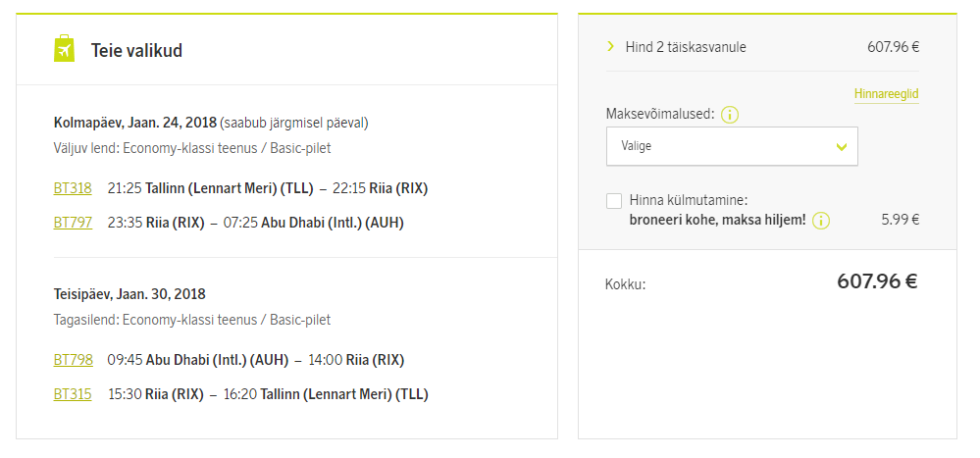The image size is (980, 458).
Task: Click outbound date Kolmapäev, Jaan. 24, 2018
Action: pos(135,123)
